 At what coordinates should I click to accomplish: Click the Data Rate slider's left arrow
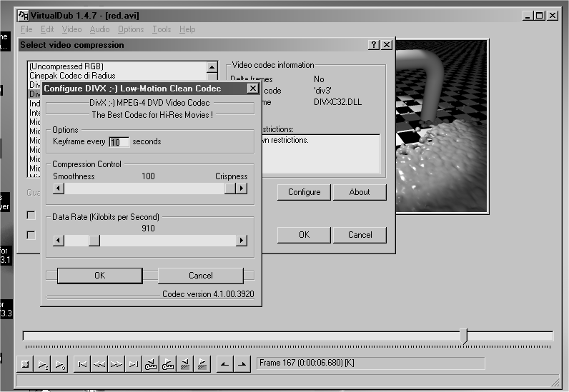click(59, 241)
